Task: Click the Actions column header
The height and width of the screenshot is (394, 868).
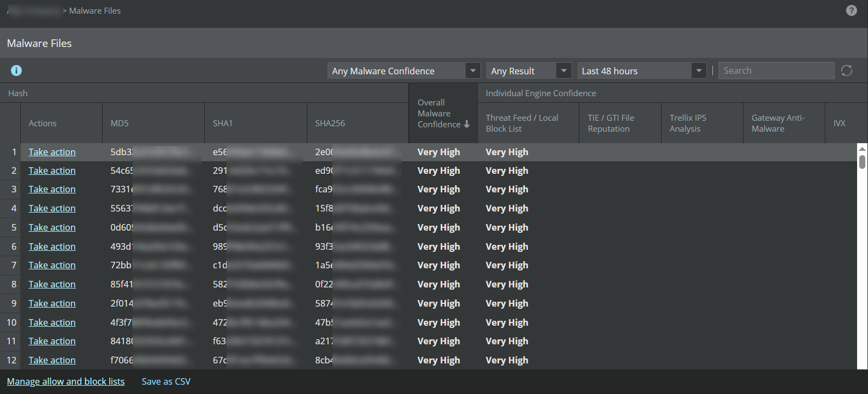Action: 61,123
